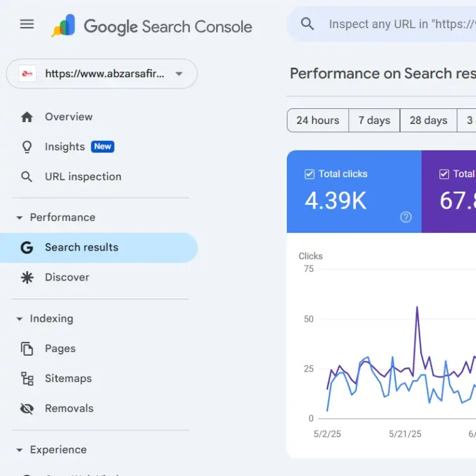Uncheck the Total clicks checkbox

[309, 174]
